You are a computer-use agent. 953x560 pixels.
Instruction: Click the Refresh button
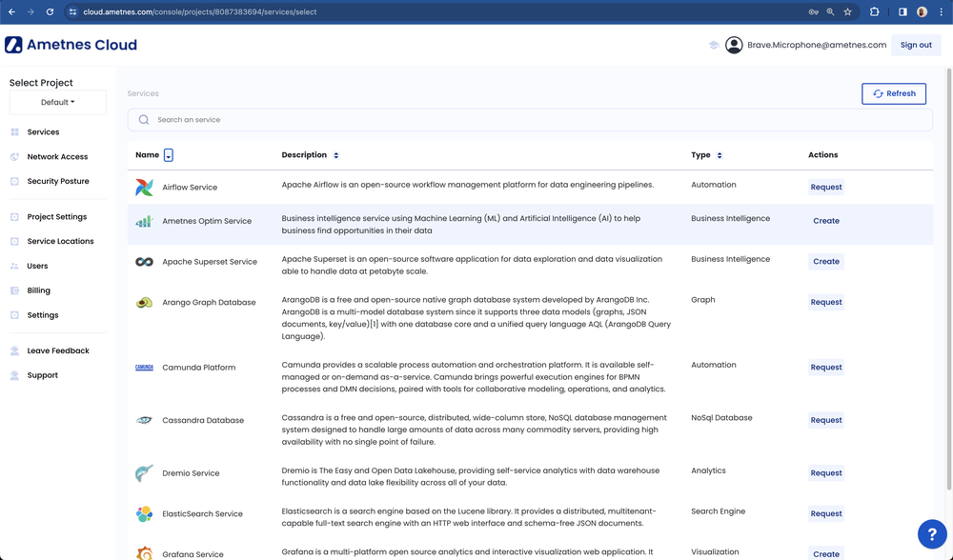point(894,93)
